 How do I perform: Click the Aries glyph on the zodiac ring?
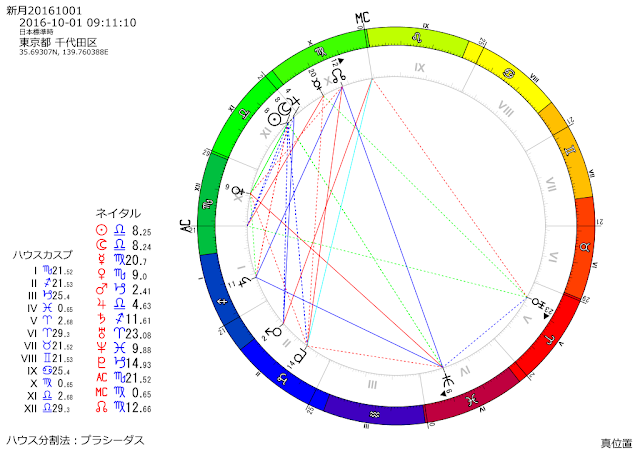pos(551,338)
